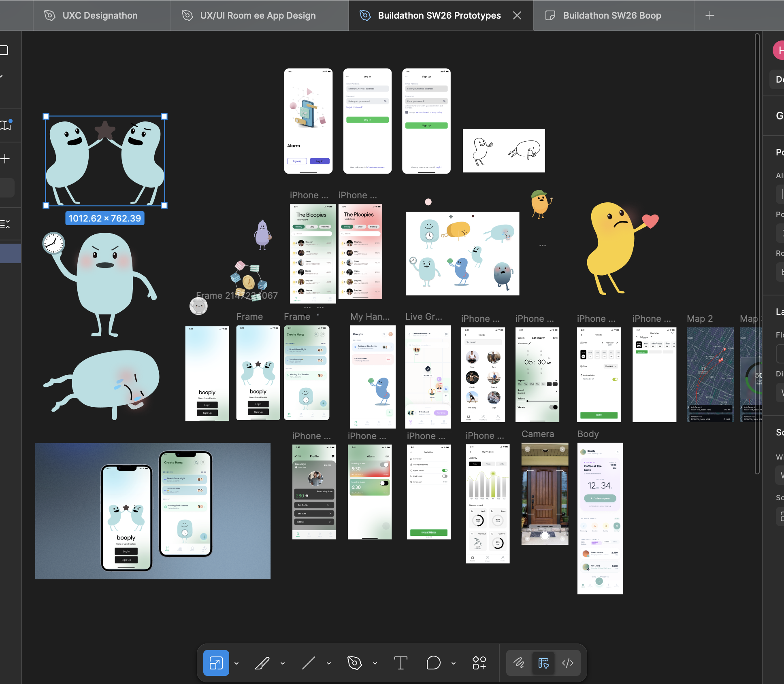Expand the chevron beside the Pen tool
Screen dimensions: 784x684
point(375,663)
